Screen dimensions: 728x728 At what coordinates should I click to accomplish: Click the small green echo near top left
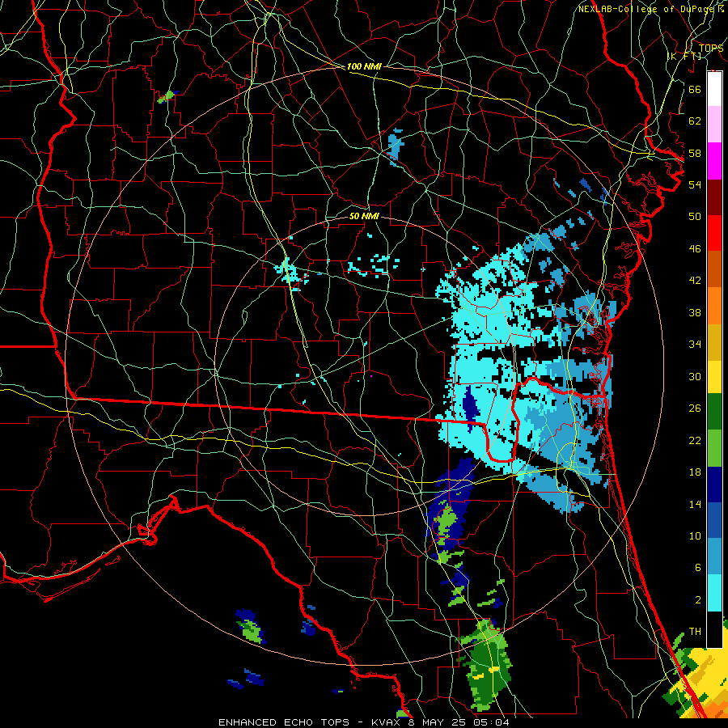(x=166, y=97)
